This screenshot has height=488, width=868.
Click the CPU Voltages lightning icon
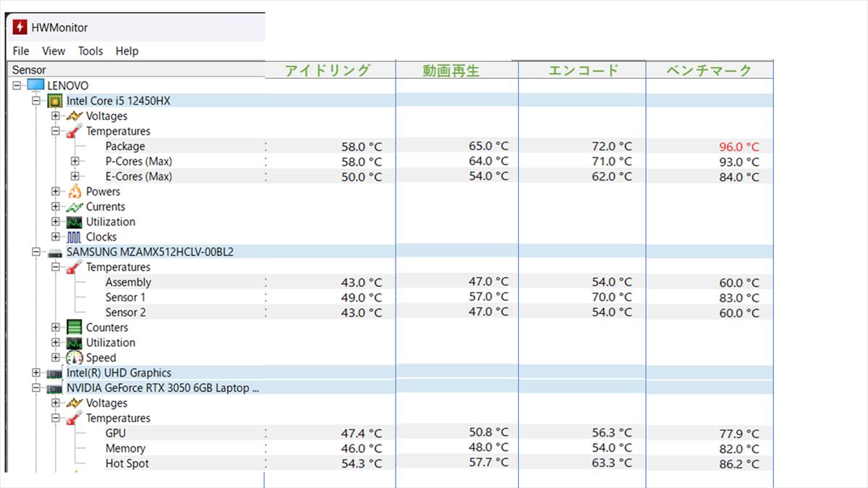75,116
